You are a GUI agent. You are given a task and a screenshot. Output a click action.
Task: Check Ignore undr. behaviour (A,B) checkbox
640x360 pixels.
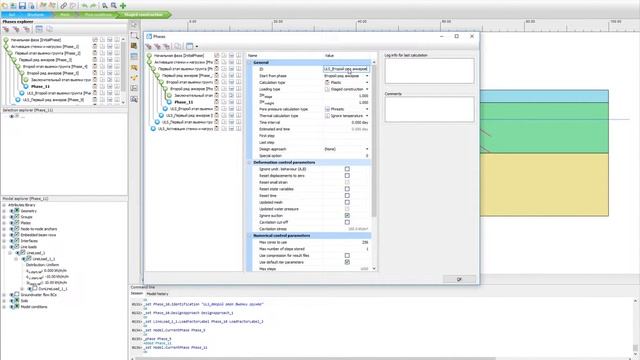point(347,169)
